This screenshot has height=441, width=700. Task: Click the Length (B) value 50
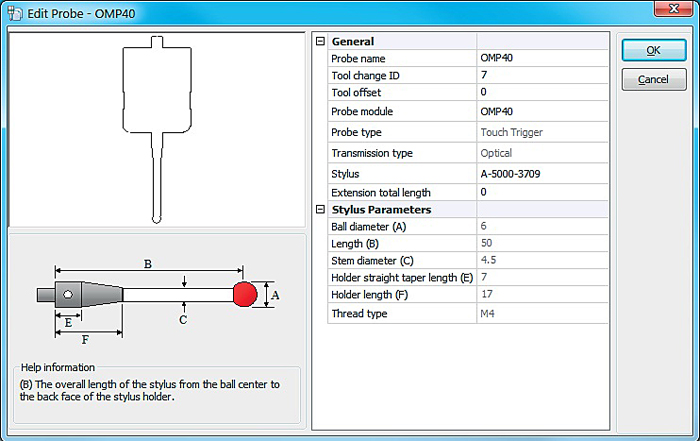click(542, 243)
